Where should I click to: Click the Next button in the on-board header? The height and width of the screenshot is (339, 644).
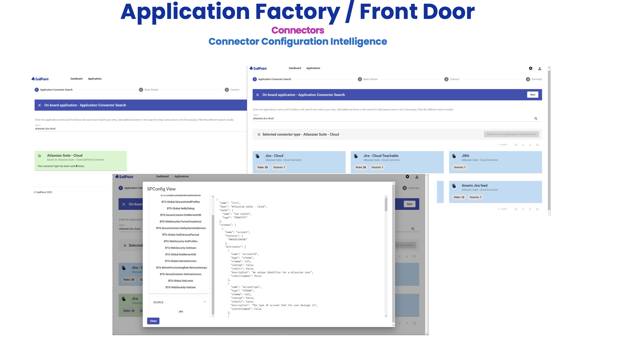coord(533,95)
